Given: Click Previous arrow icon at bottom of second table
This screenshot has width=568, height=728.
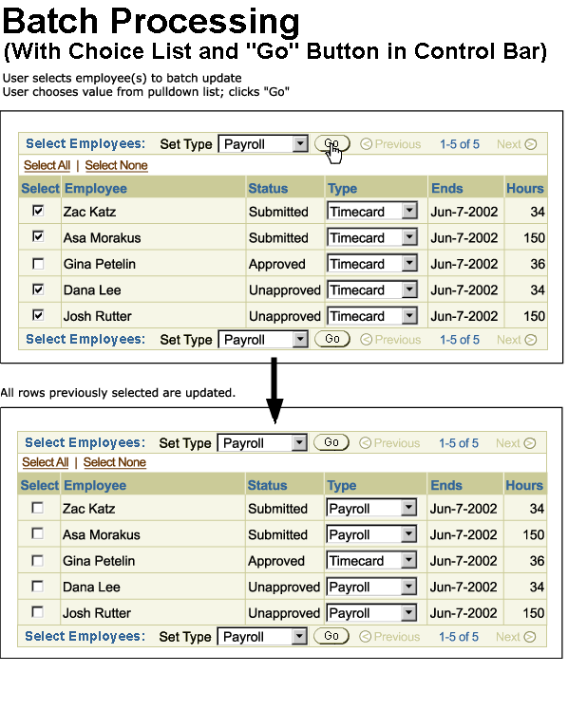Looking at the screenshot, I should pyautogui.click(x=365, y=637).
